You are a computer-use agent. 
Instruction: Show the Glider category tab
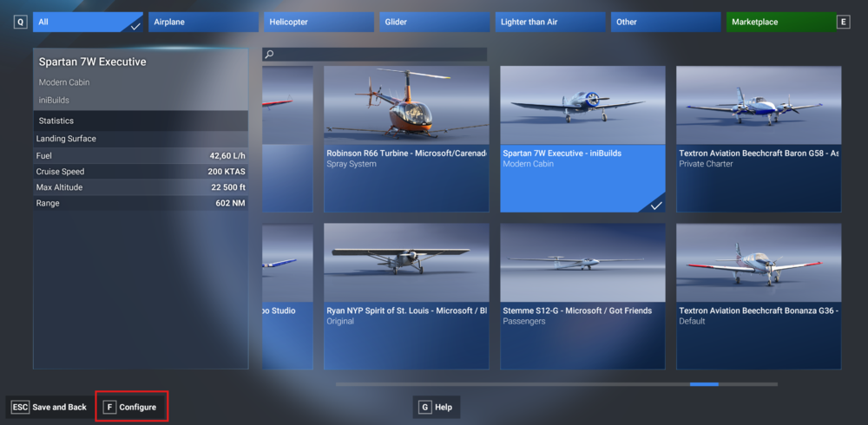coord(433,22)
